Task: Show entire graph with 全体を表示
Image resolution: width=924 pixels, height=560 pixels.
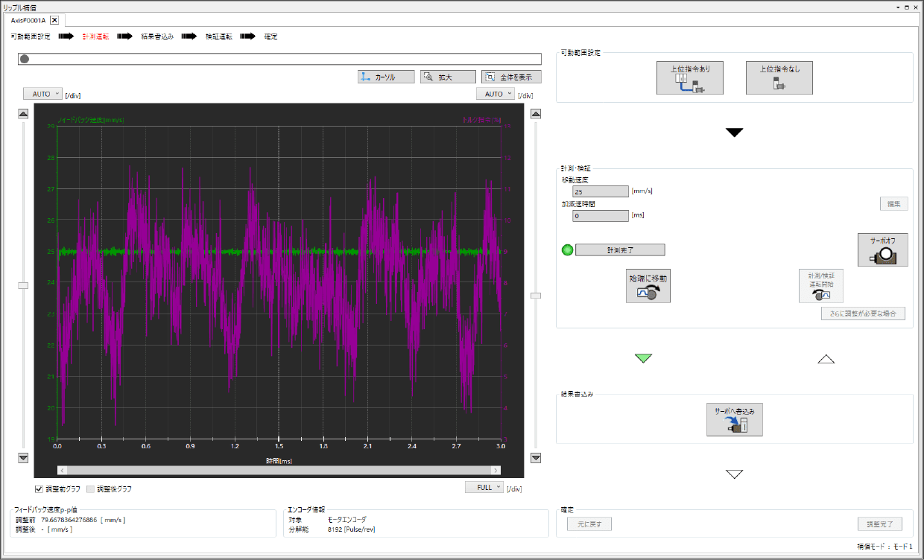Action: pyautogui.click(x=511, y=77)
